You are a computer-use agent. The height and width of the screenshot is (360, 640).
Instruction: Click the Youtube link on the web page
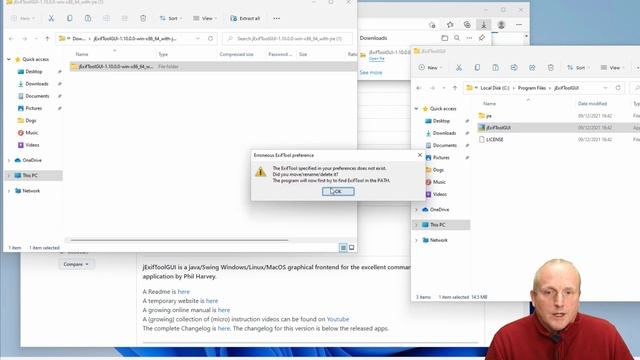338,319
